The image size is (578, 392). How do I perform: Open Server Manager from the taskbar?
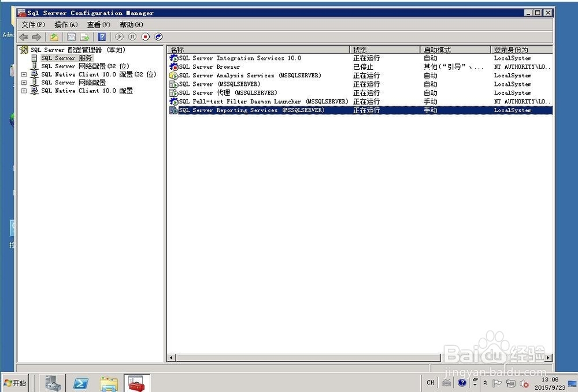click(53, 383)
